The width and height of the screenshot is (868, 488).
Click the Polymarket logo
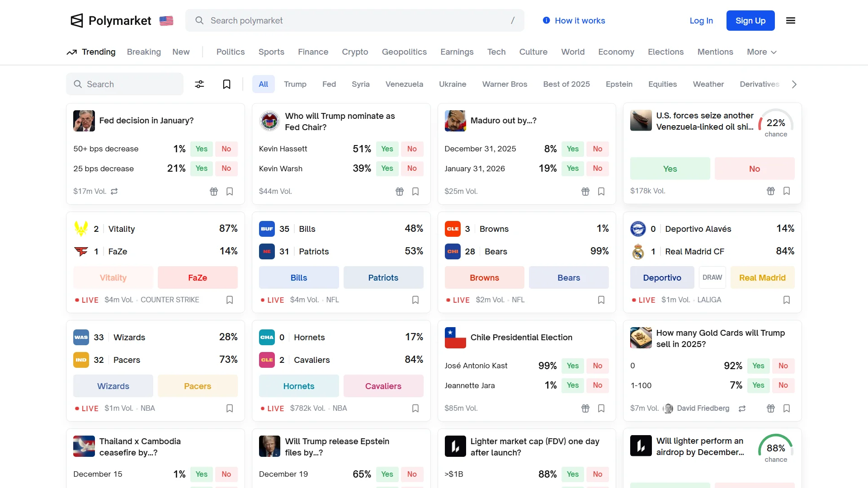pos(111,21)
